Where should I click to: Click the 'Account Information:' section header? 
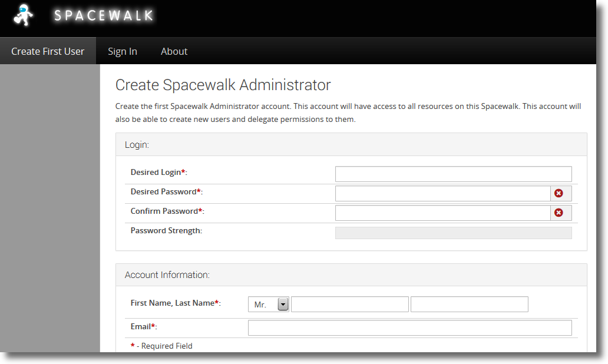pos(167,275)
